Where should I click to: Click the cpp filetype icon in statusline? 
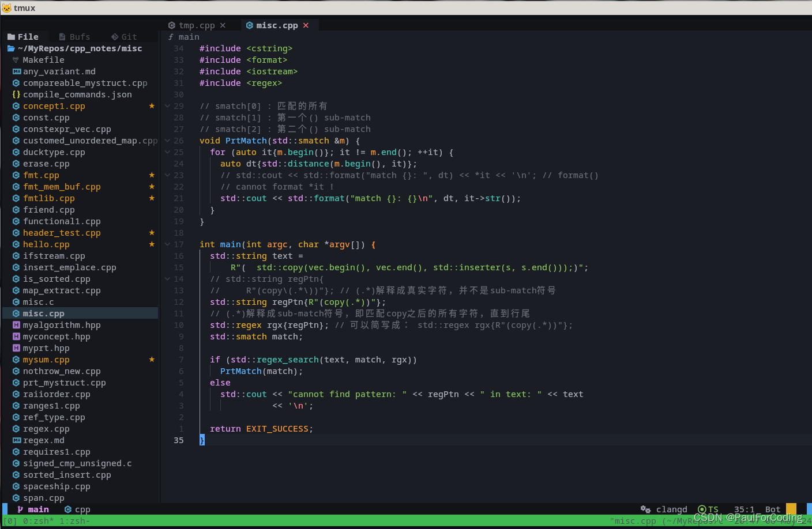[x=67, y=509]
